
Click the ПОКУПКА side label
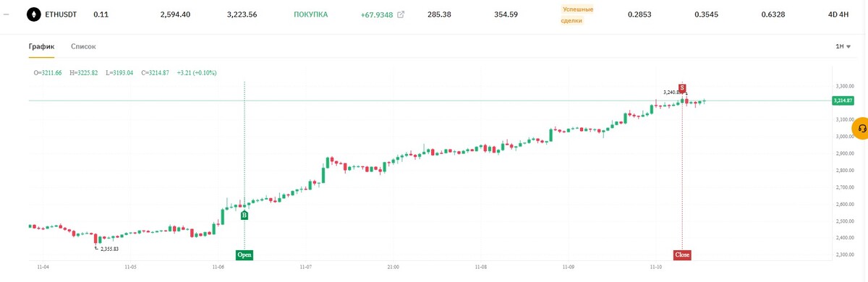tap(311, 14)
